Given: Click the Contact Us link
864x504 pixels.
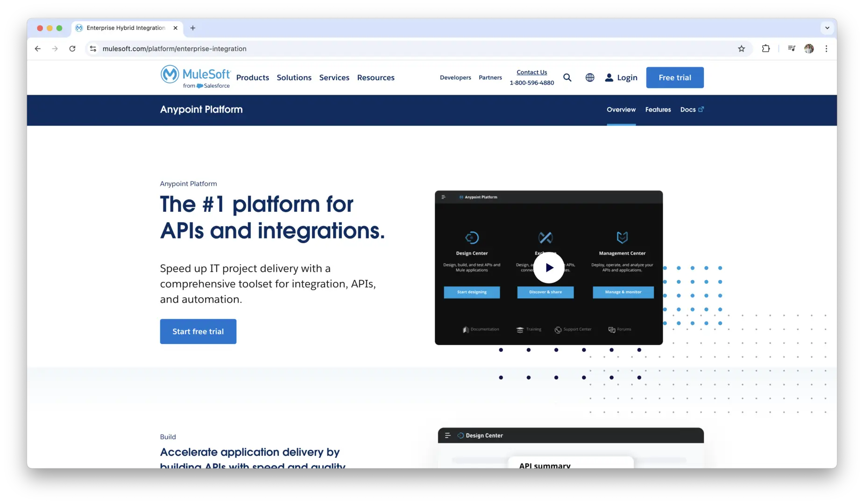Looking at the screenshot, I should click(x=531, y=72).
